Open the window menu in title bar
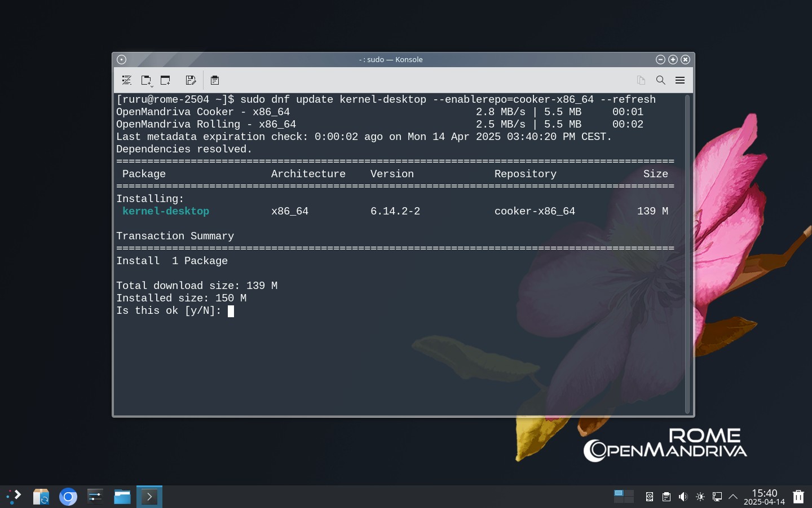 [121, 59]
